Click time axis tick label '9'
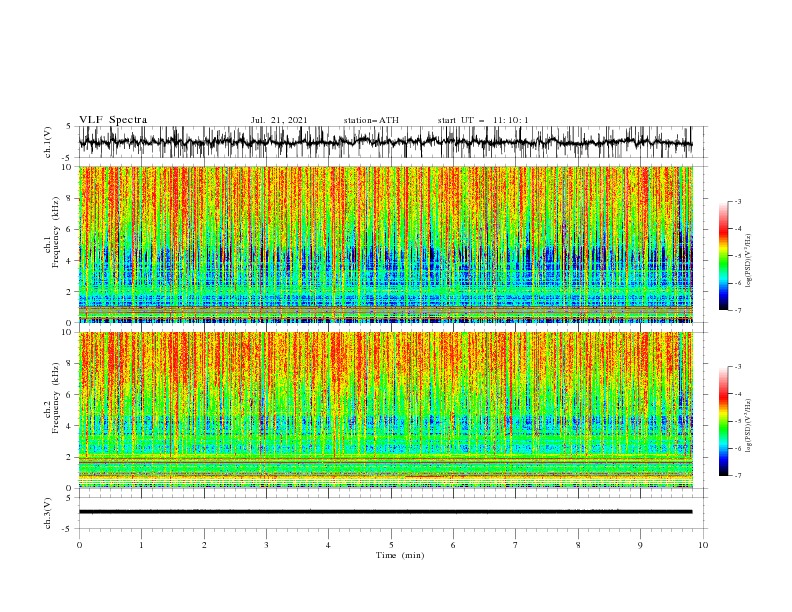Image resolution: width=792 pixels, height=612 pixels. point(640,545)
